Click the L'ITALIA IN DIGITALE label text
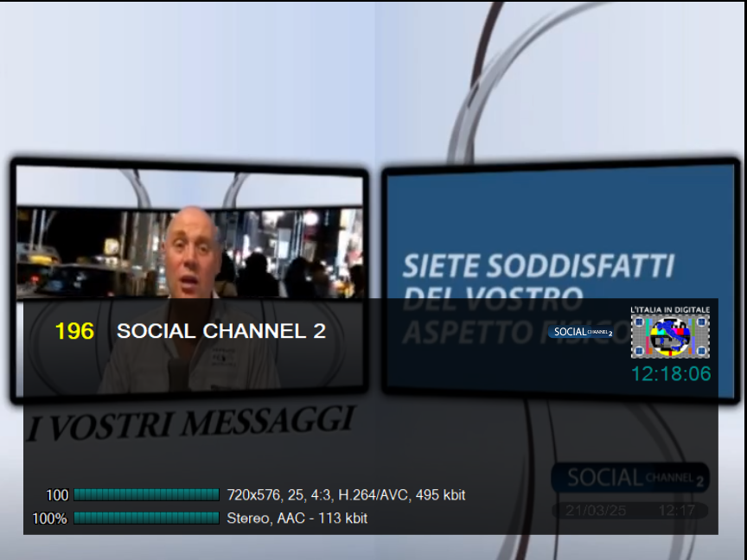Screen dimensions: 747x560 [x=670, y=309]
